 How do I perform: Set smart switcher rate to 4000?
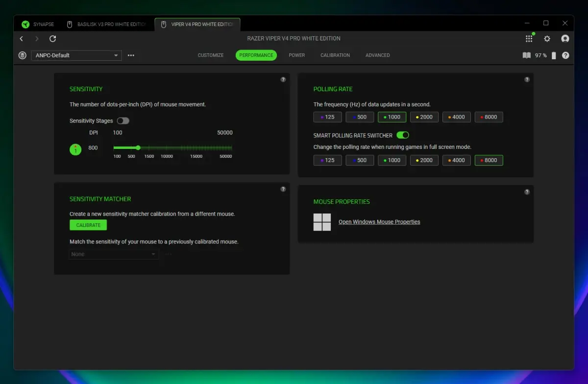click(x=457, y=160)
